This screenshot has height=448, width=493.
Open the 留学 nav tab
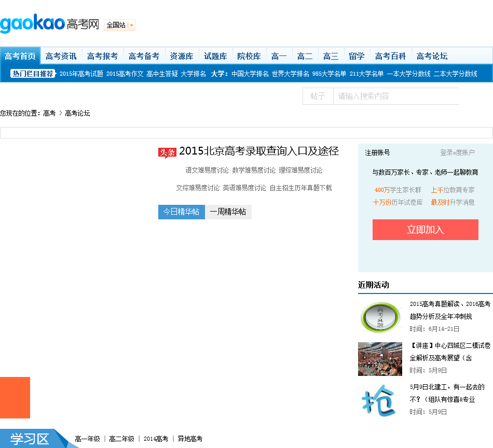tap(357, 56)
